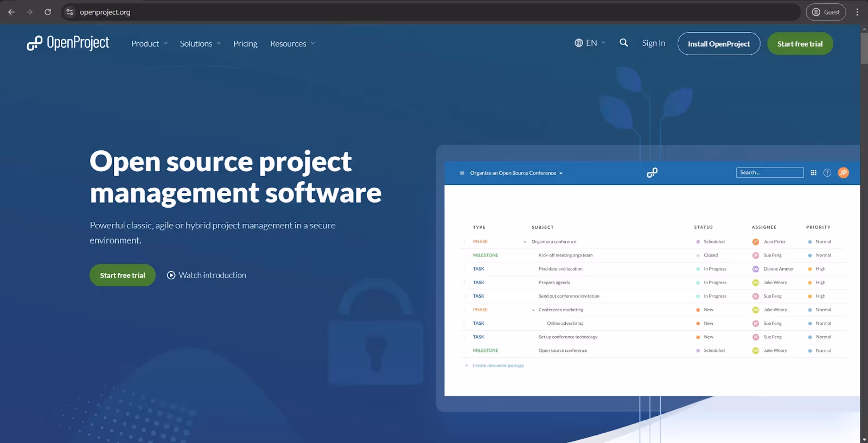Click the page vertical scrollbar
Screen dimensions: 868x443
[x=864, y=48]
